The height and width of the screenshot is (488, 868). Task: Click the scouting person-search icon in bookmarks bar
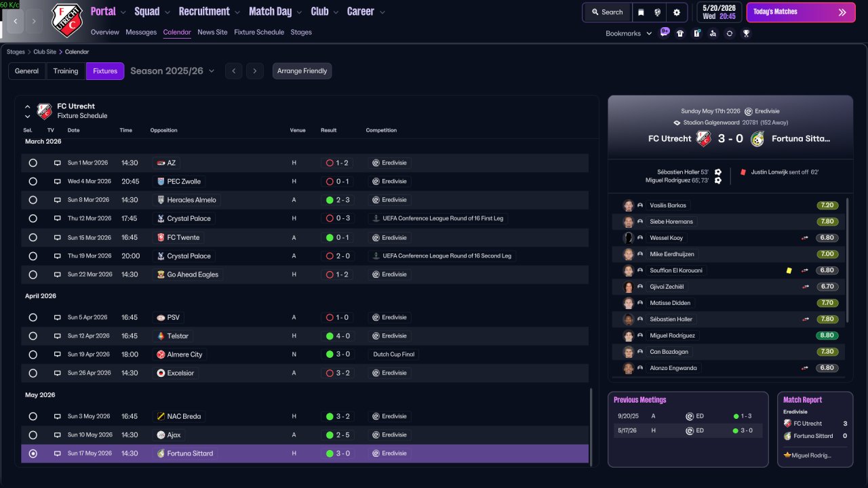tap(713, 33)
